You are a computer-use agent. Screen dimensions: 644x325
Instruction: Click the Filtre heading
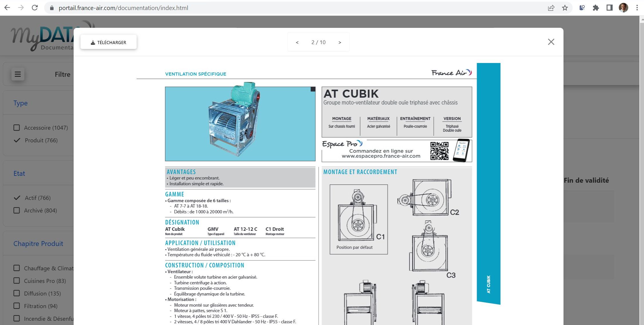click(62, 74)
